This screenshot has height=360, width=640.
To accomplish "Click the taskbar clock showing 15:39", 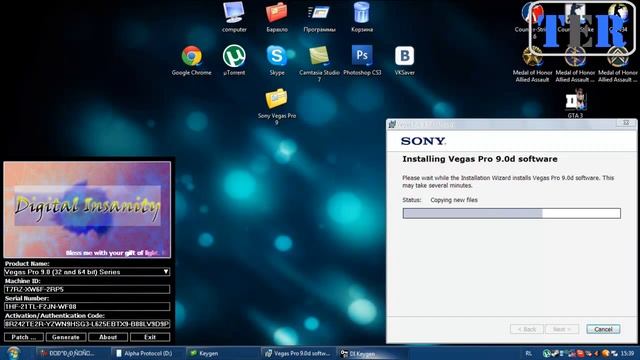I will tap(627, 353).
